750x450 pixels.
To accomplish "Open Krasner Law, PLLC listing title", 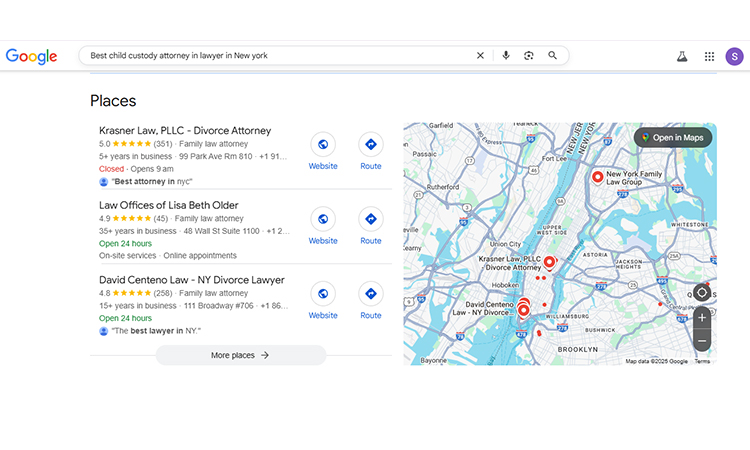I will point(185,130).
